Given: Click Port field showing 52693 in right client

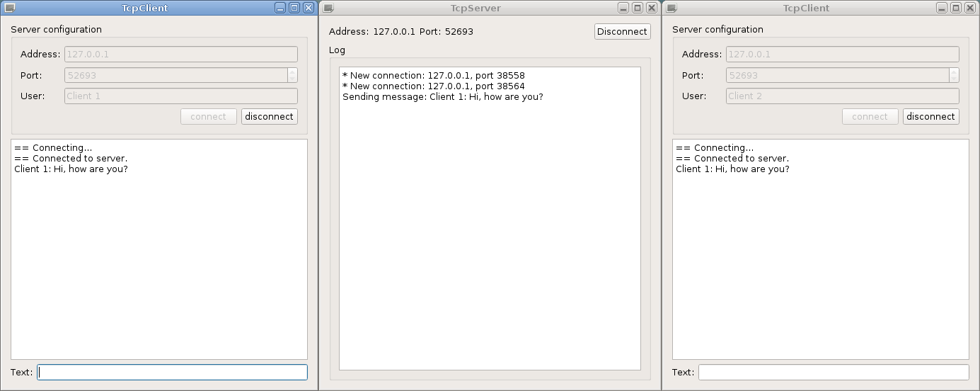Looking at the screenshot, I should (x=838, y=75).
